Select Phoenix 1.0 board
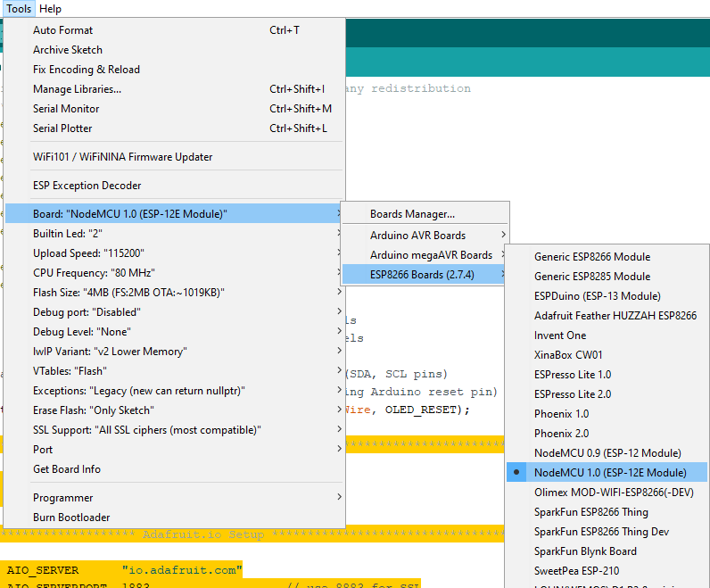Viewport: 710px width, 588px height. (x=607, y=414)
